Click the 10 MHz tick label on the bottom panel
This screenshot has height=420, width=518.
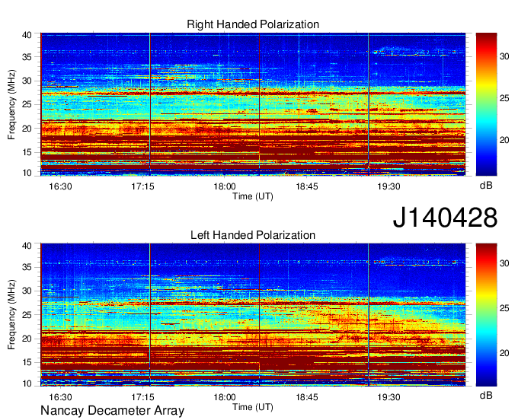coord(27,383)
